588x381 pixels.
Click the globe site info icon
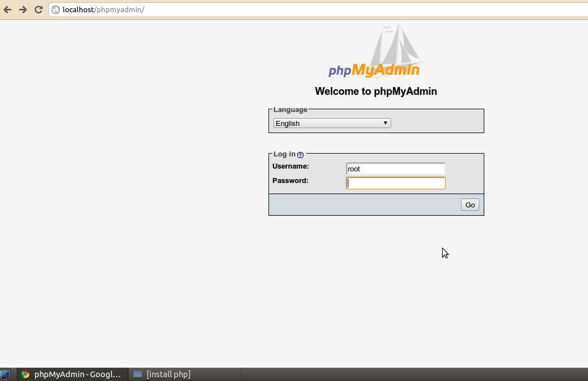56,10
